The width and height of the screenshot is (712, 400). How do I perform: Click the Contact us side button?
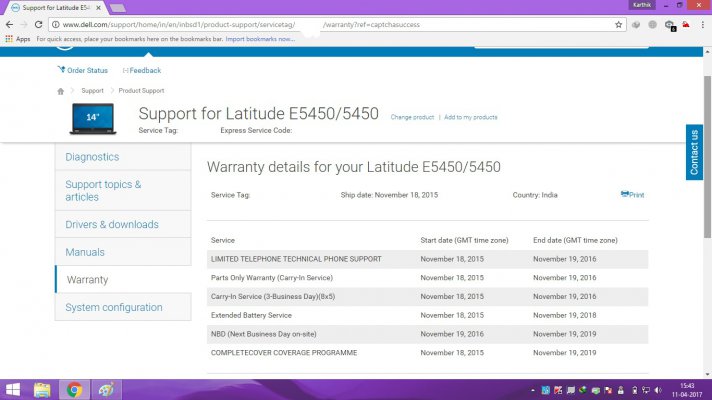694,152
